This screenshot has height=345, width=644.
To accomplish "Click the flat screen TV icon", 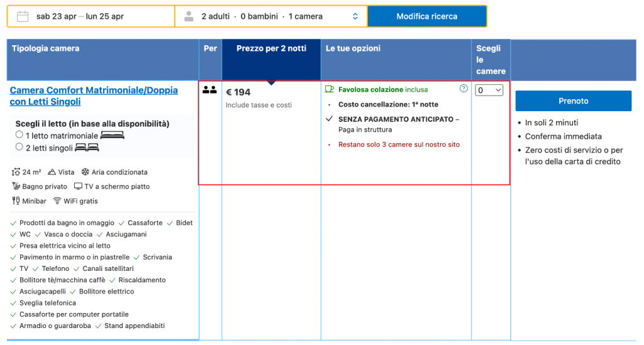I will coord(79,187).
